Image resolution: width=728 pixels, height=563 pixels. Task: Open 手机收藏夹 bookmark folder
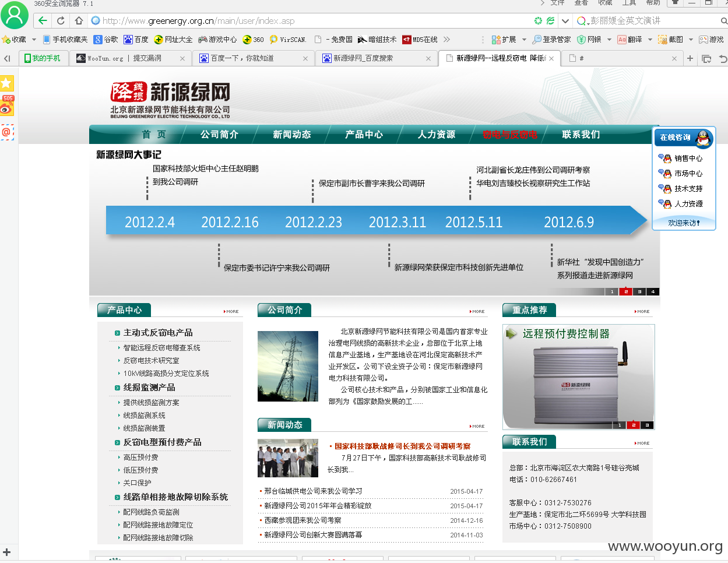[65, 40]
